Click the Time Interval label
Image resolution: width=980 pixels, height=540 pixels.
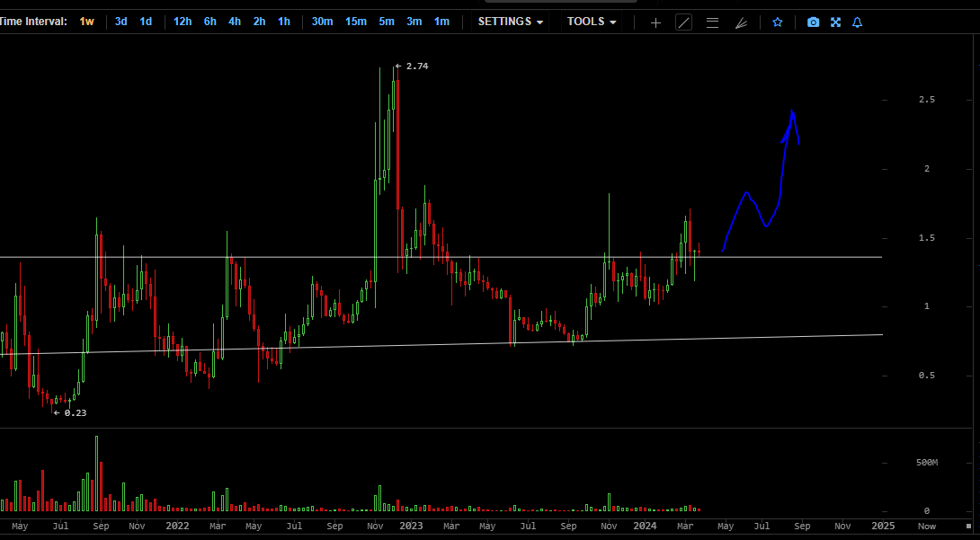tap(32, 22)
